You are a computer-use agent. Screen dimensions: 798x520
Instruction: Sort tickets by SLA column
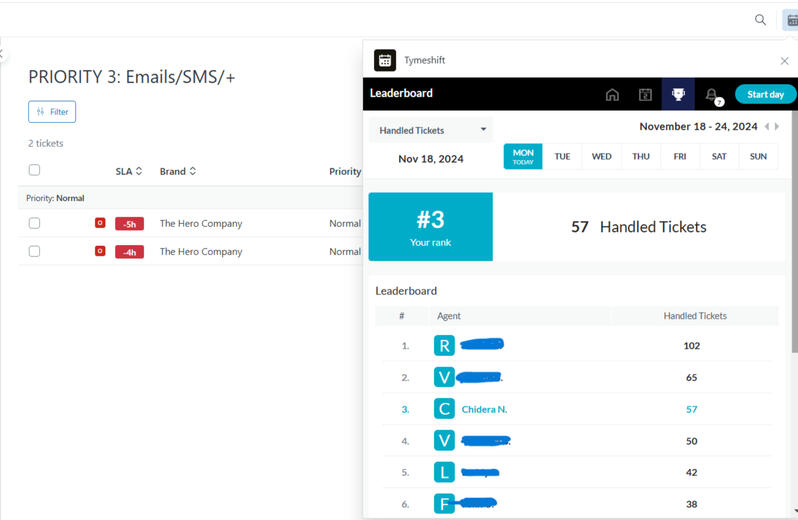click(129, 171)
